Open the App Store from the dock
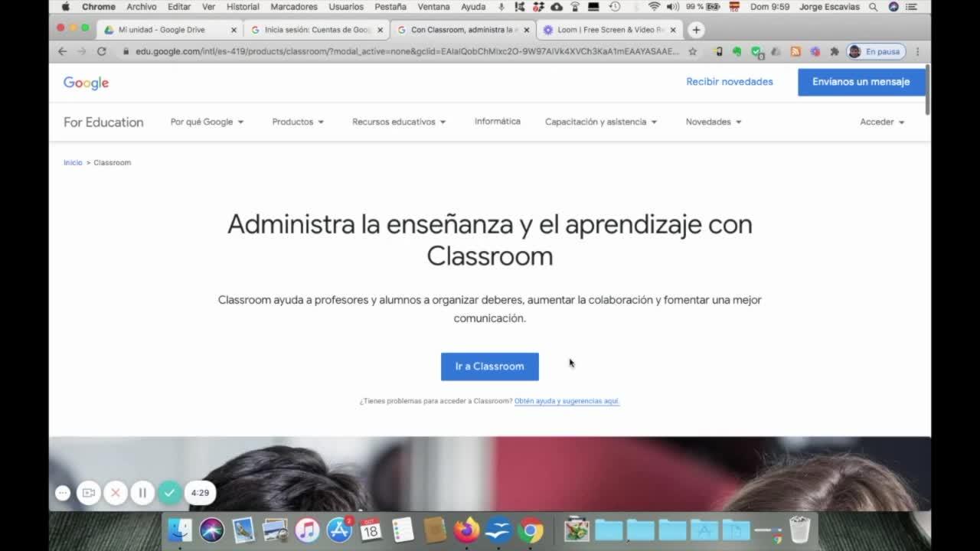 pos(339,530)
